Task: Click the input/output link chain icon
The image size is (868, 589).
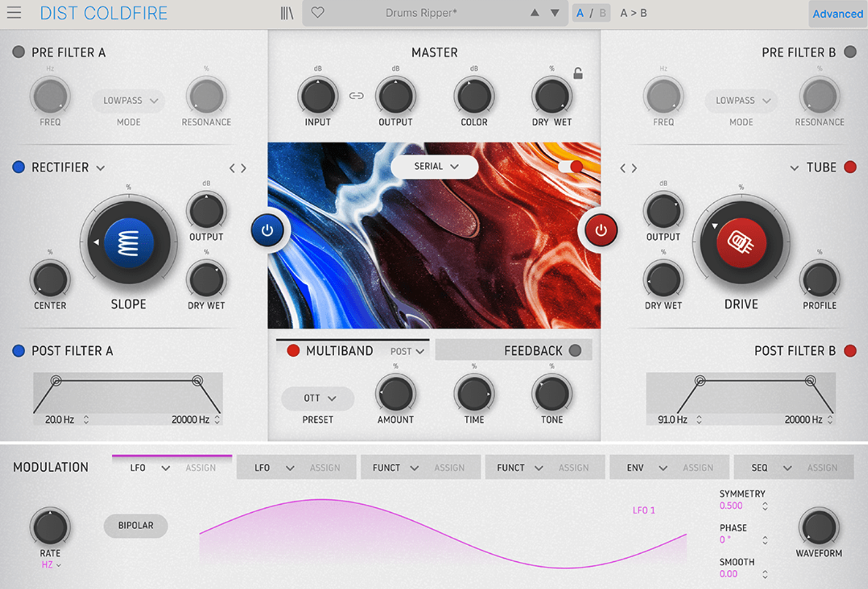Action: (357, 96)
